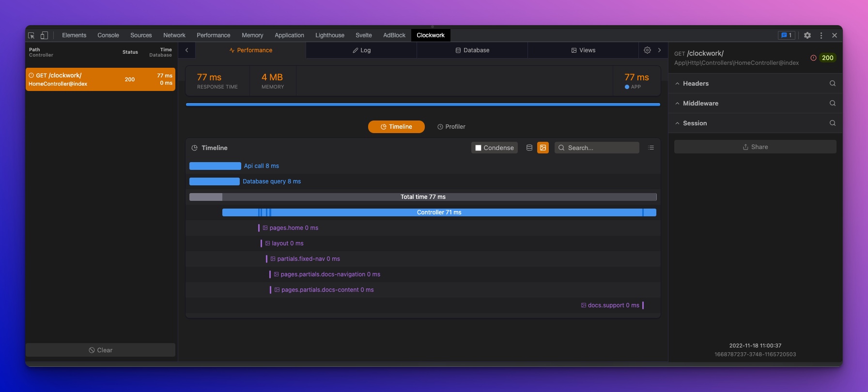
Task: Switch to the Elements DevTools panel
Action: [74, 35]
